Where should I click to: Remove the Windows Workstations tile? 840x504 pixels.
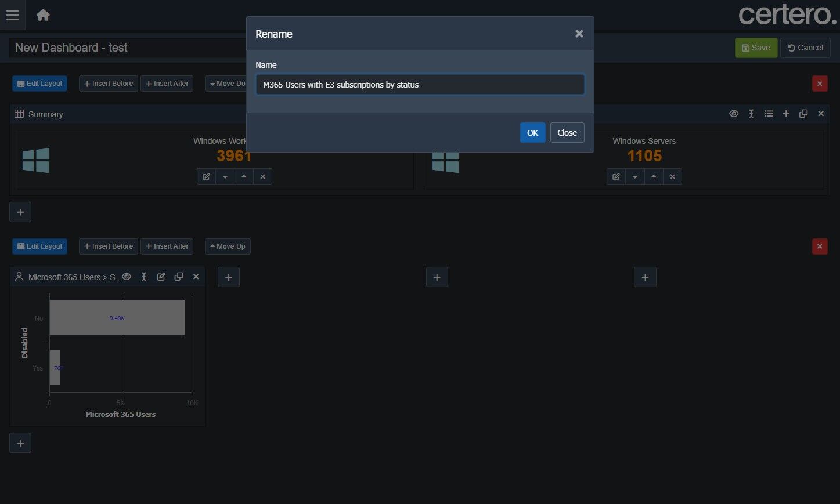point(262,177)
